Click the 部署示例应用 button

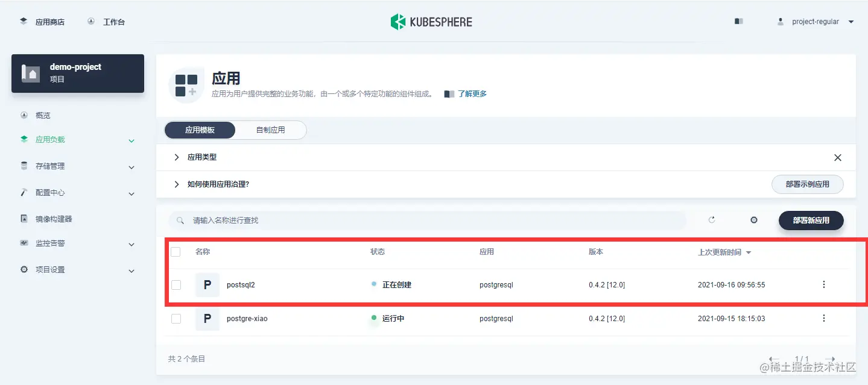point(808,184)
